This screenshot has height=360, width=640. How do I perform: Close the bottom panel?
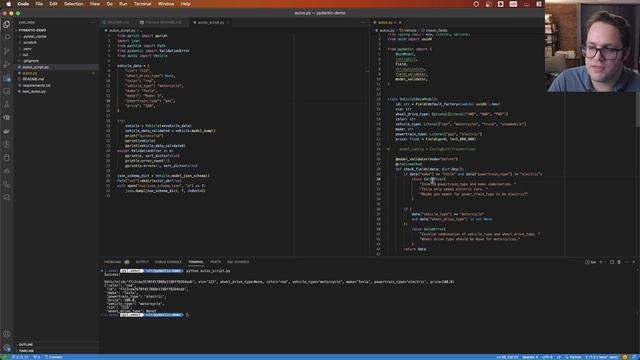[633, 262]
